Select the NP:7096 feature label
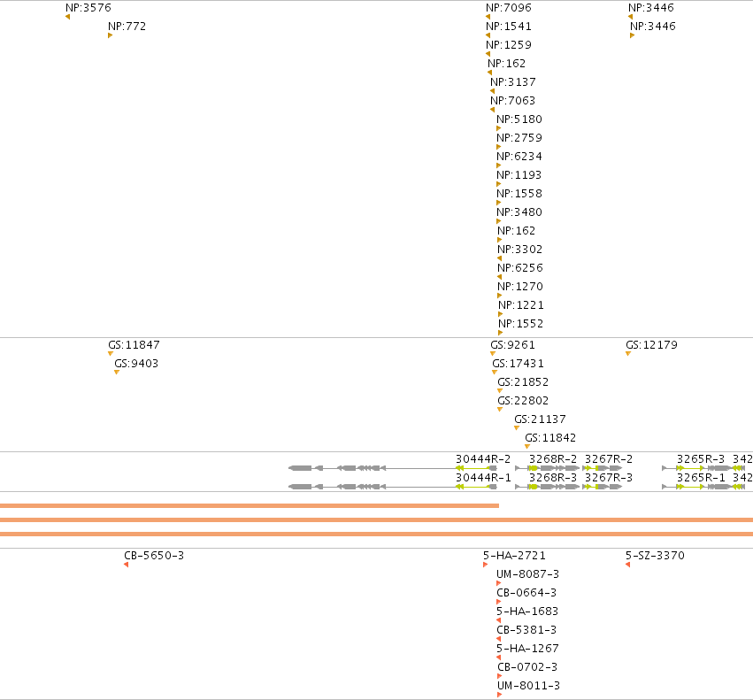 click(x=509, y=8)
